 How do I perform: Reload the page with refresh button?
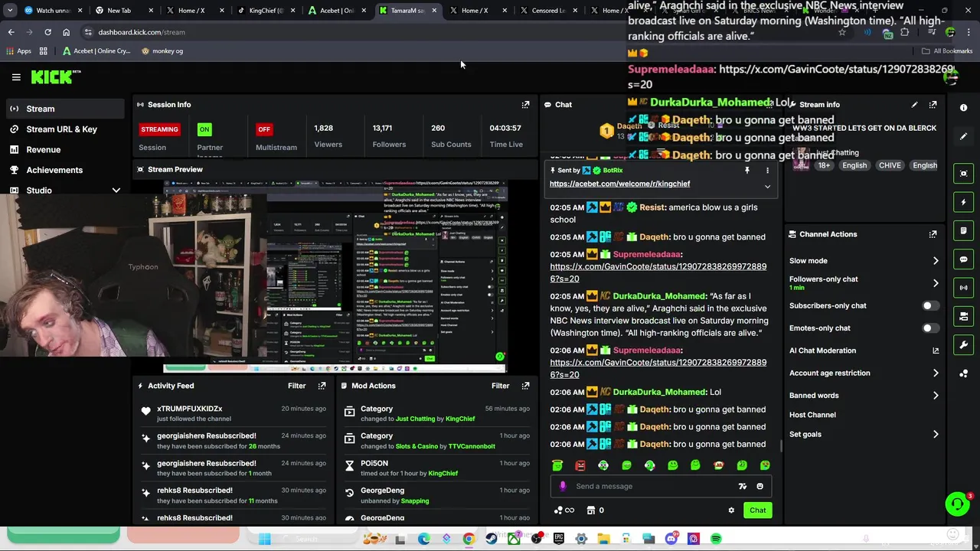47,32
